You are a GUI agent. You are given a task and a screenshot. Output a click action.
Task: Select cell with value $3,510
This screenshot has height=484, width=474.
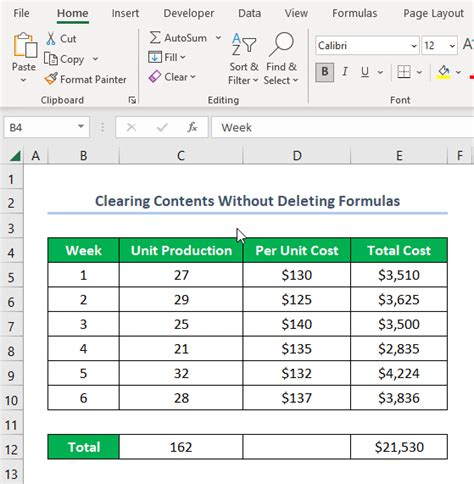tap(399, 275)
